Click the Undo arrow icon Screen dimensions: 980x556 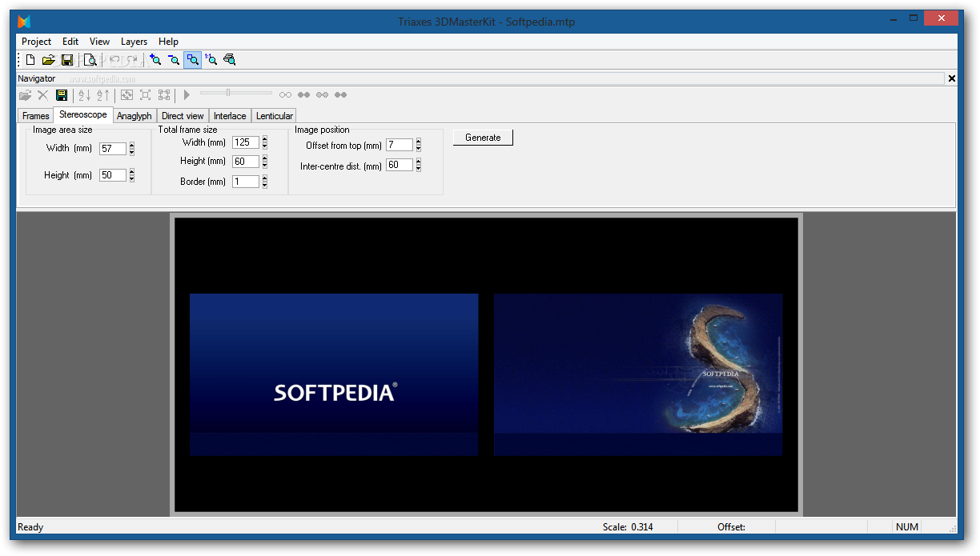[x=114, y=59]
